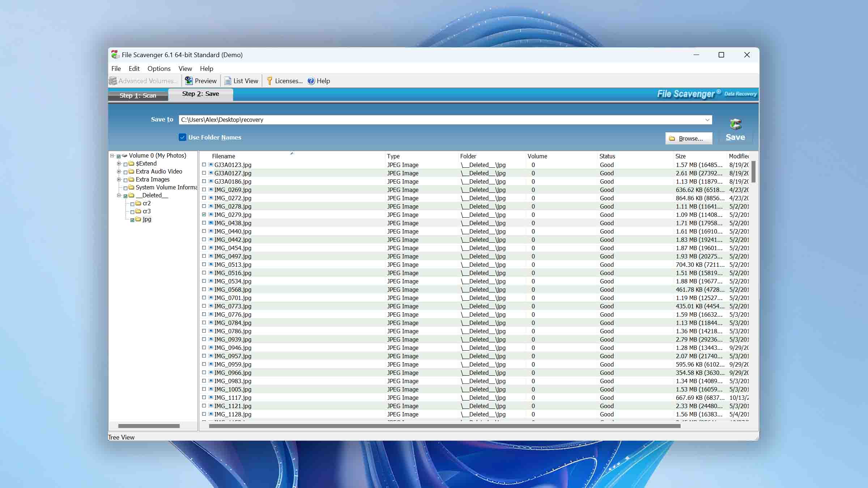Click image file icon of IMG_1005.jpg
868x488 pixels.
[211, 389]
